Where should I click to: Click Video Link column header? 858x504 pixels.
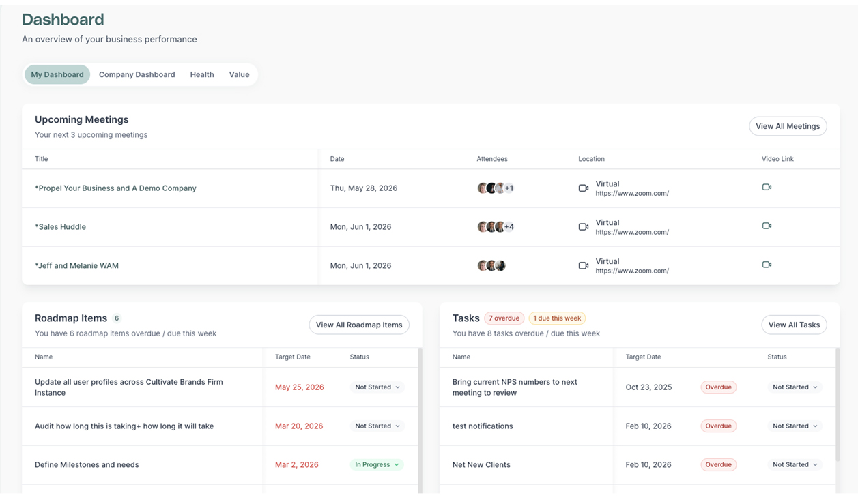(x=777, y=159)
